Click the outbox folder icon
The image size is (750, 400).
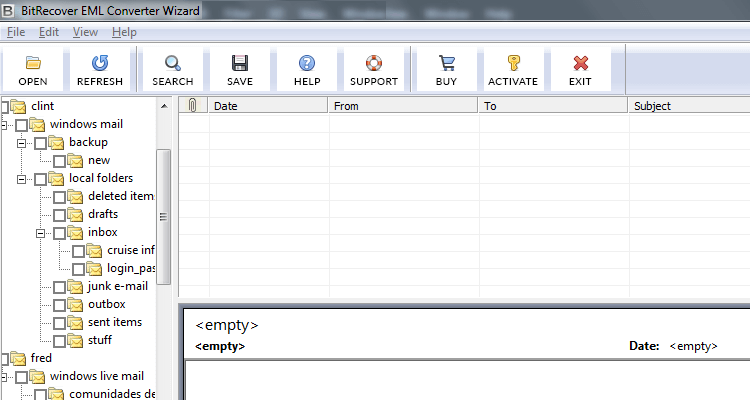point(75,304)
